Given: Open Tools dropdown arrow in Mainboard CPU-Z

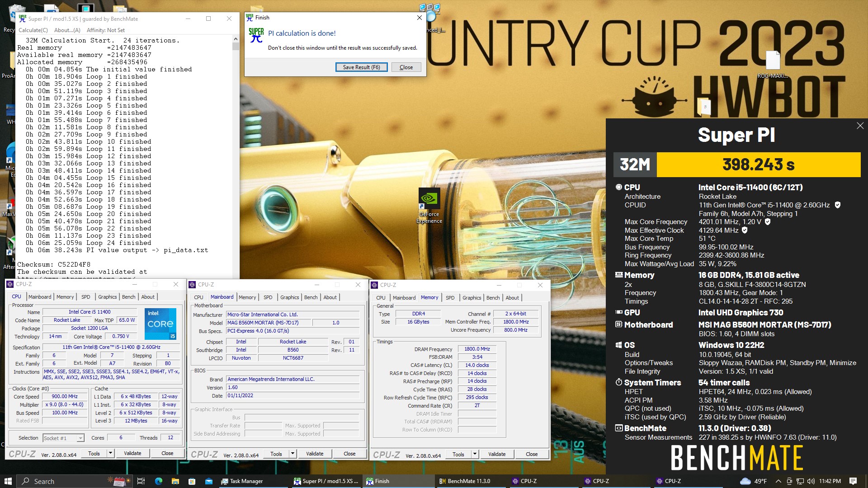Looking at the screenshot, I should pos(292,454).
